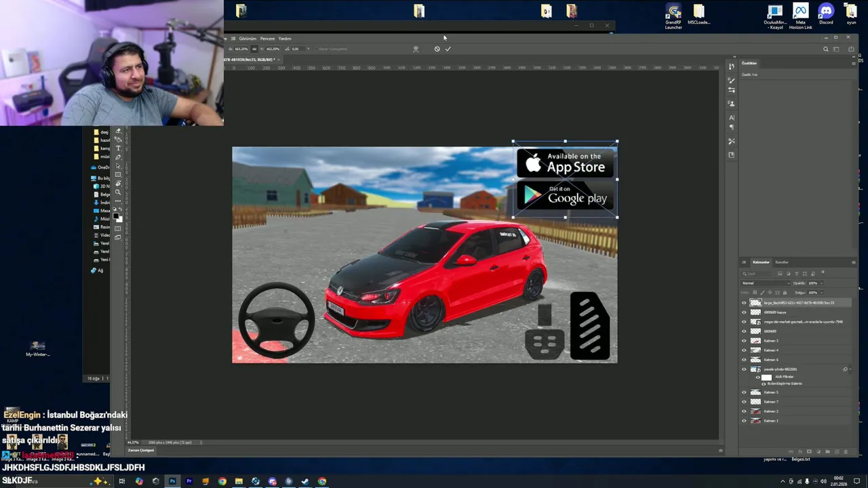Switch to warp mode icon
Viewport: 868px width, 488px height.
point(416,49)
